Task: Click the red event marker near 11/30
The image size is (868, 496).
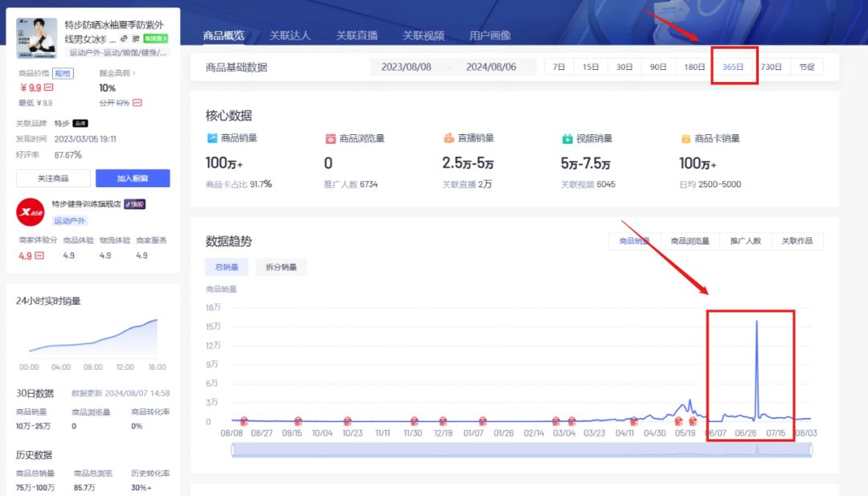Action: pyautogui.click(x=414, y=421)
